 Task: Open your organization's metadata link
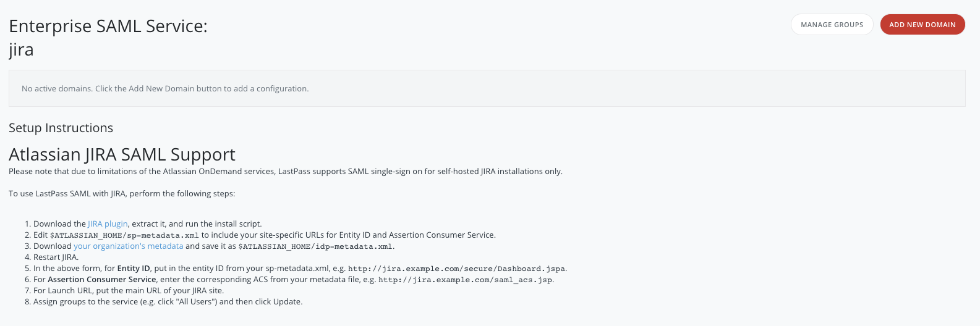(128, 246)
